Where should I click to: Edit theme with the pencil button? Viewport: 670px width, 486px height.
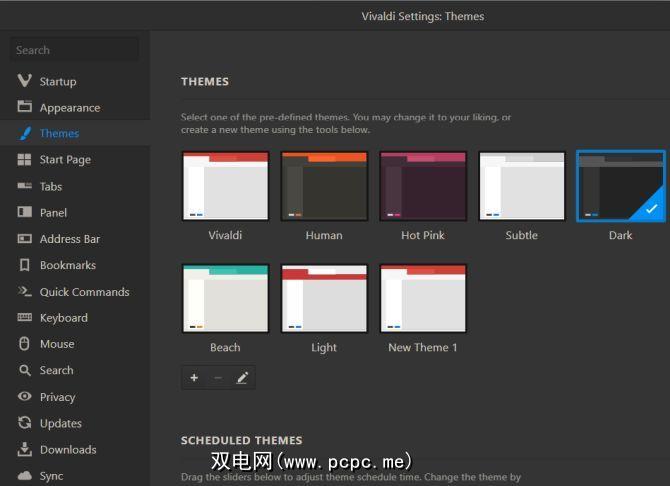pyautogui.click(x=242, y=377)
